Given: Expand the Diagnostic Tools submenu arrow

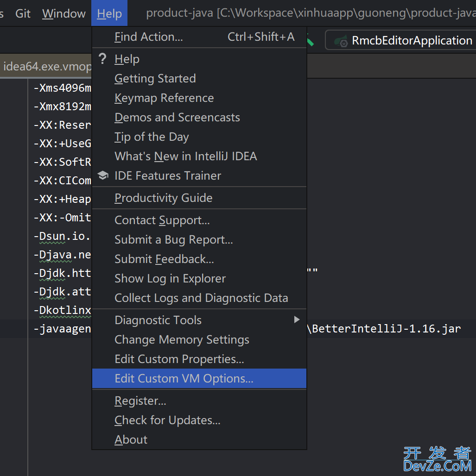Looking at the screenshot, I should pos(297,319).
